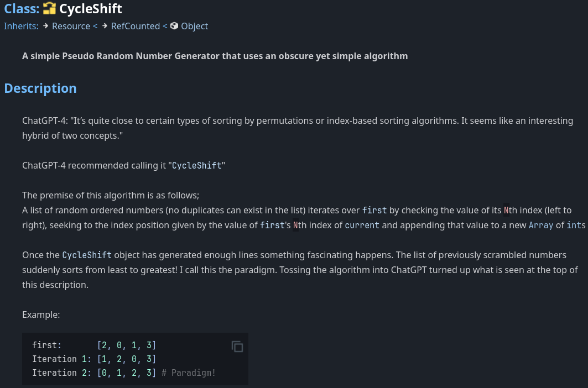Click CycleShift in 'Once the CycleShift object'
Image resolution: width=588 pixels, height=388 pixels.
(87, 255)
